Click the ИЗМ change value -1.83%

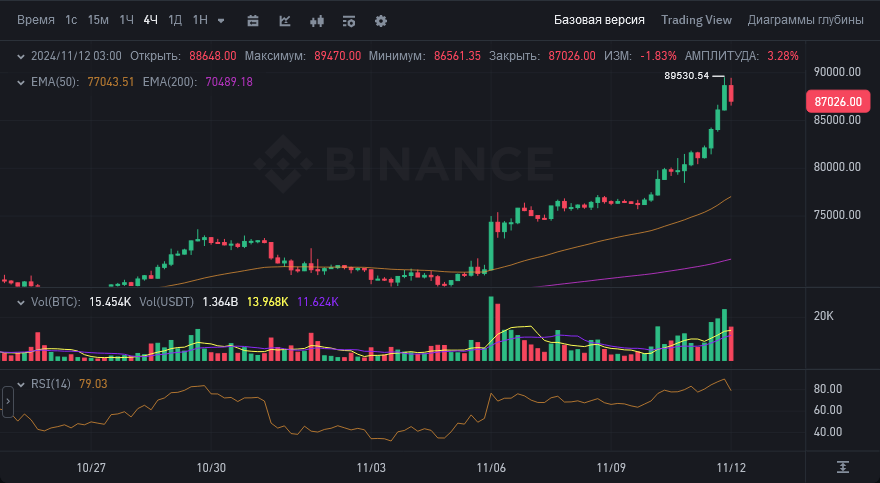click(x=658, y=56)
